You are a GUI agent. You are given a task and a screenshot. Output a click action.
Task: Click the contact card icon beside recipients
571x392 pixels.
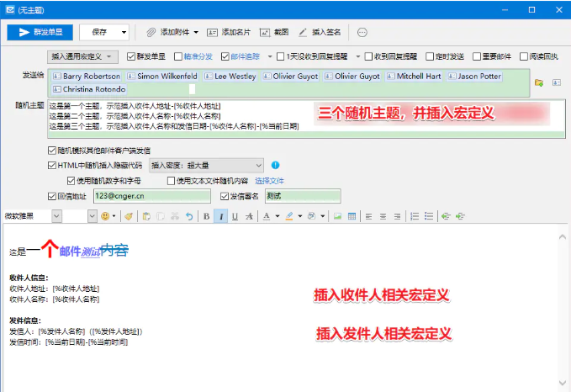click(557, 82)
